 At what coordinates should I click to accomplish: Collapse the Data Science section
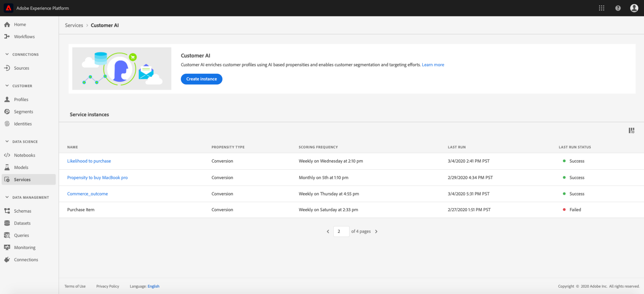[x=7, y=141]
